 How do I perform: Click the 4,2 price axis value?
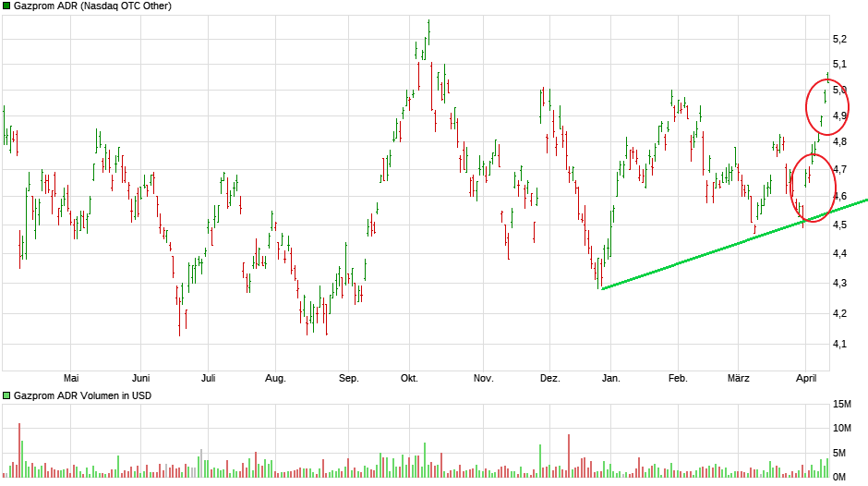(x=839, y=314)
